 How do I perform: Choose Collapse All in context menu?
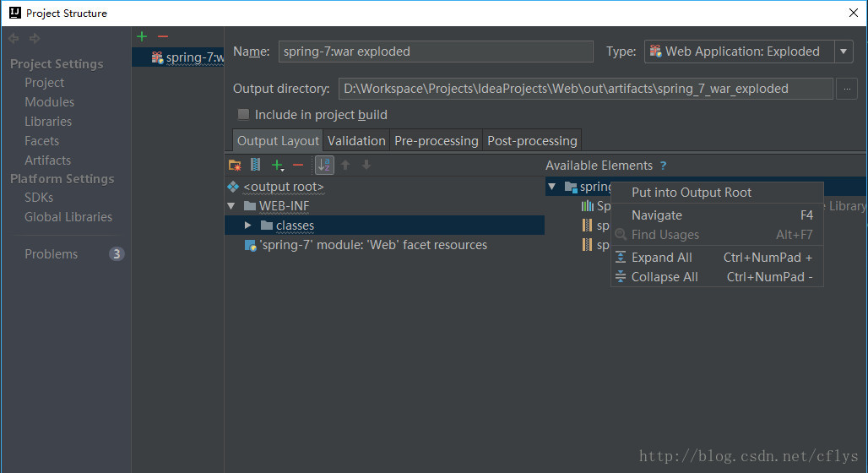717,276
